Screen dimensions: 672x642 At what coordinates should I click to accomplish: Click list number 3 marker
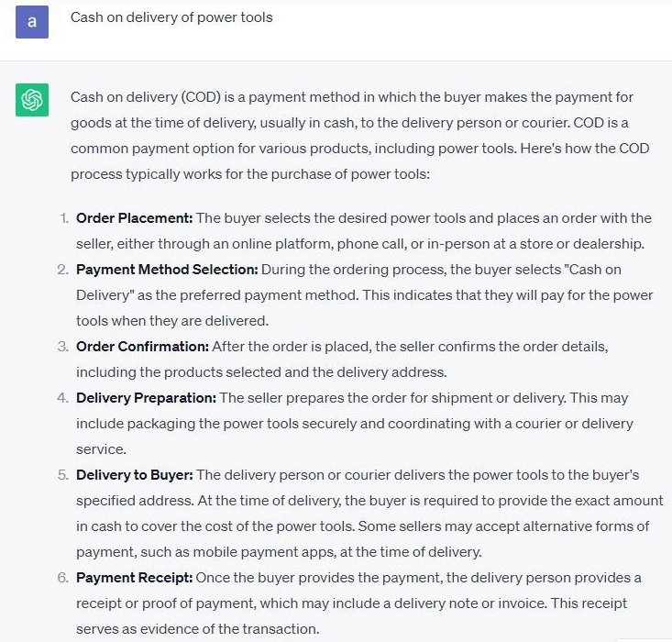(63, 347)
